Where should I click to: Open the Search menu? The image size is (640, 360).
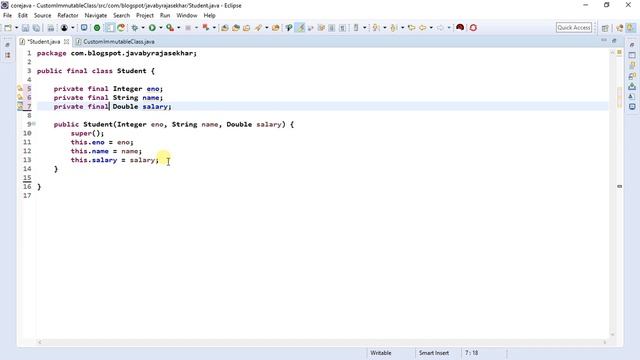click(121, 16)
